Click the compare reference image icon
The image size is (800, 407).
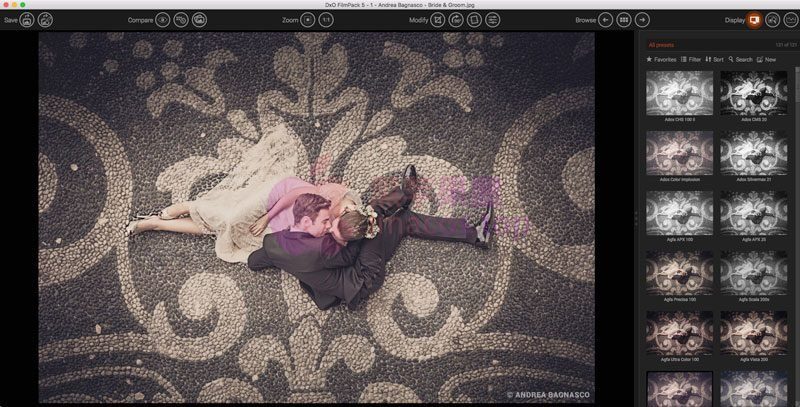[199, 20]
